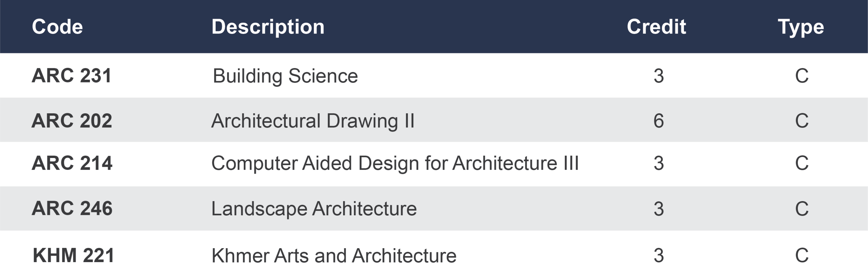868x275 pixels.
Task: Click type C in Landscape Architecture row
Action: (802, 209)
